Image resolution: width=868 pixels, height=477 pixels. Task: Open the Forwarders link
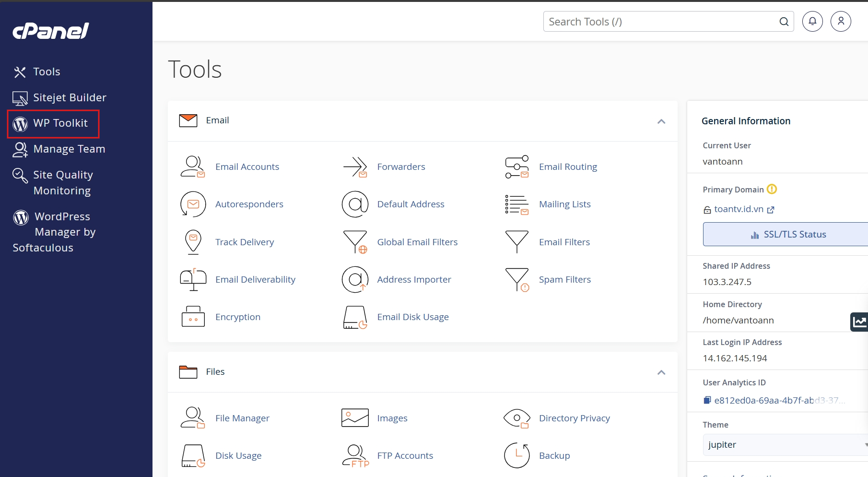(x=401, y=167)
